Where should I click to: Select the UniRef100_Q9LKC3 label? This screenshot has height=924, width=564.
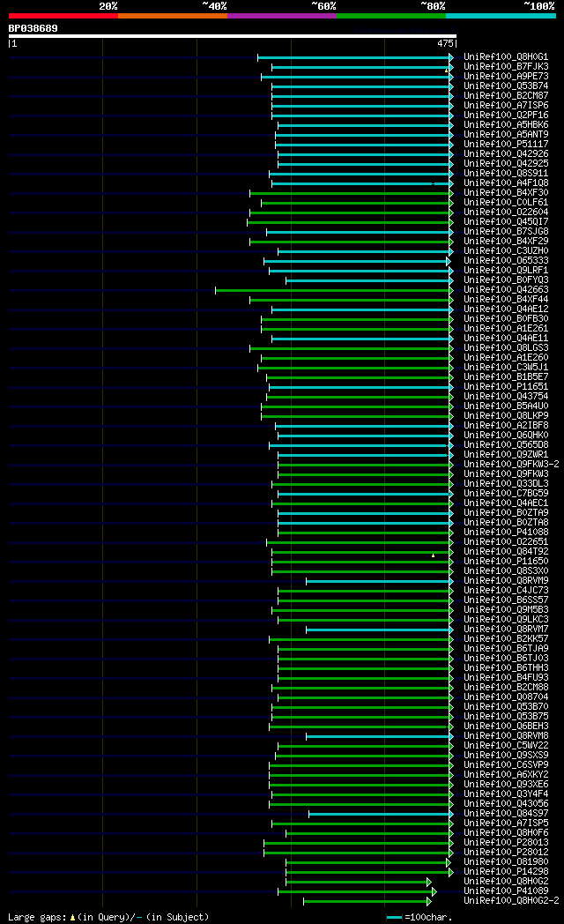(506, 620)
